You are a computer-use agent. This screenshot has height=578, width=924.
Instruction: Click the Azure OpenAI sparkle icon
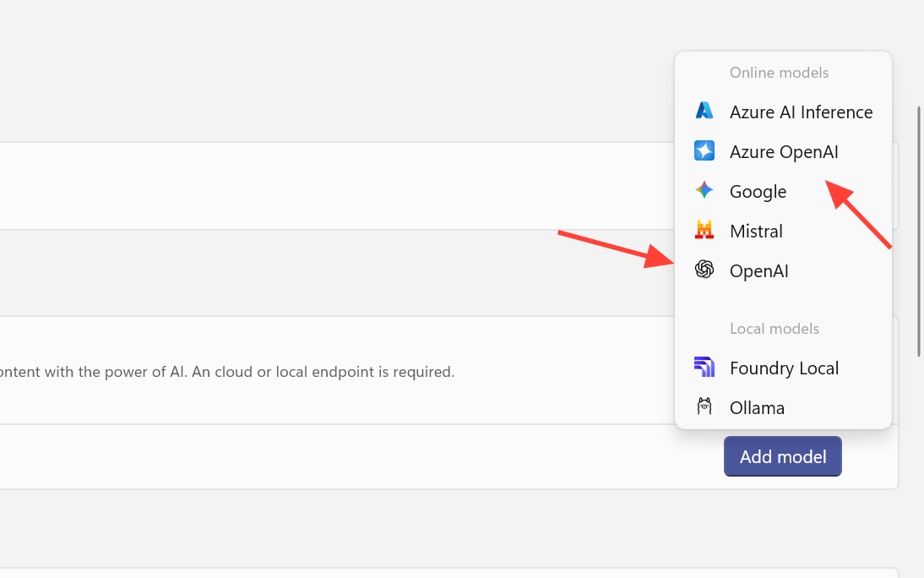click(x=704, y=151)
